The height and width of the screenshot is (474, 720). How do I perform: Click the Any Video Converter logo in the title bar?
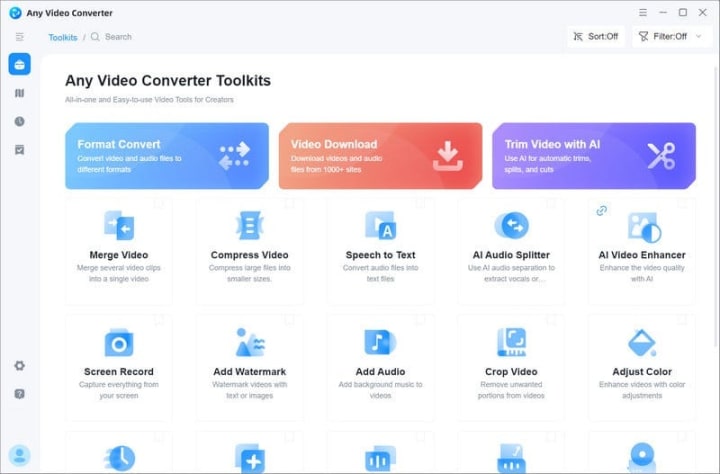[15, 13]
